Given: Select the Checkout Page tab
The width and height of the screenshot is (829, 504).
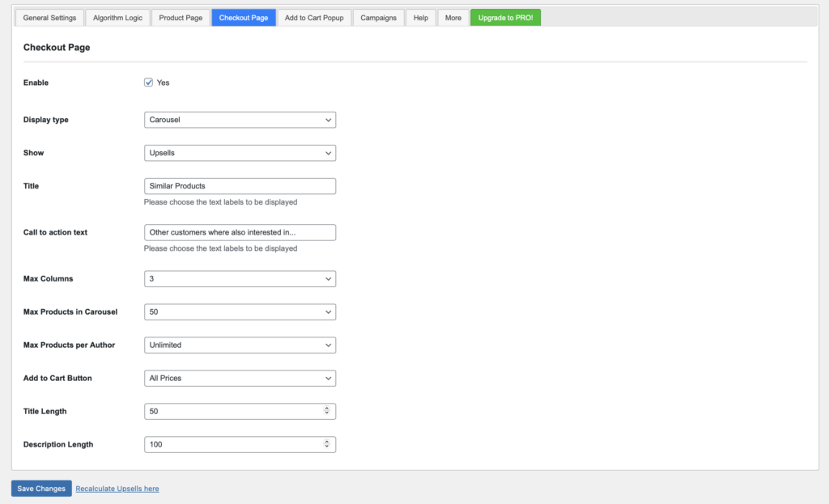Looking at the screenshot, I should tap(243, 17).
